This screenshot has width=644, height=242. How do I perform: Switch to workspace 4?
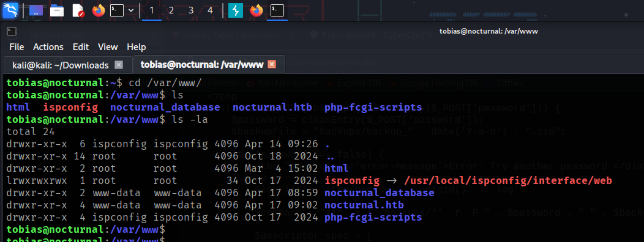tap(210, 10)
